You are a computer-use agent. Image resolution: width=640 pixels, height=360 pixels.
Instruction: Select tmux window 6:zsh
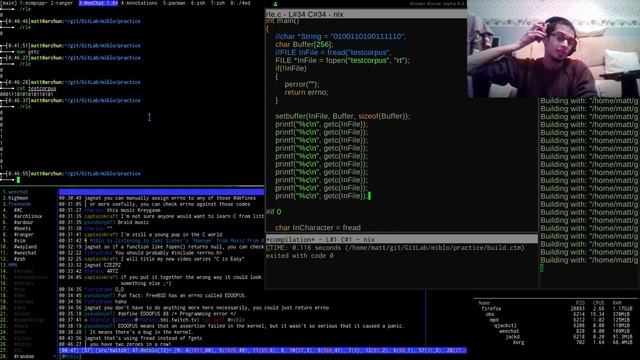[x=198, y=3]
